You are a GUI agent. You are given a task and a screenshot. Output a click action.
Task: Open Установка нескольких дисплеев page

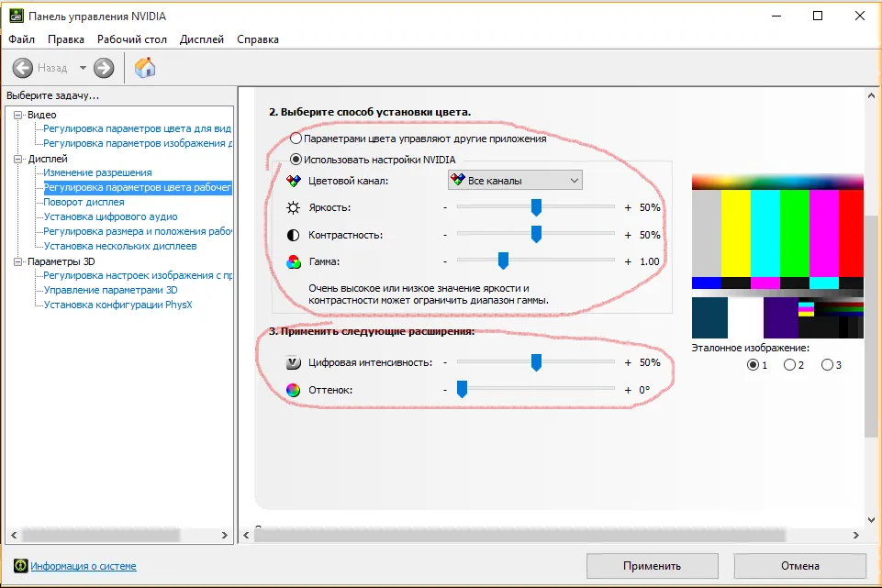coord(120,246)
